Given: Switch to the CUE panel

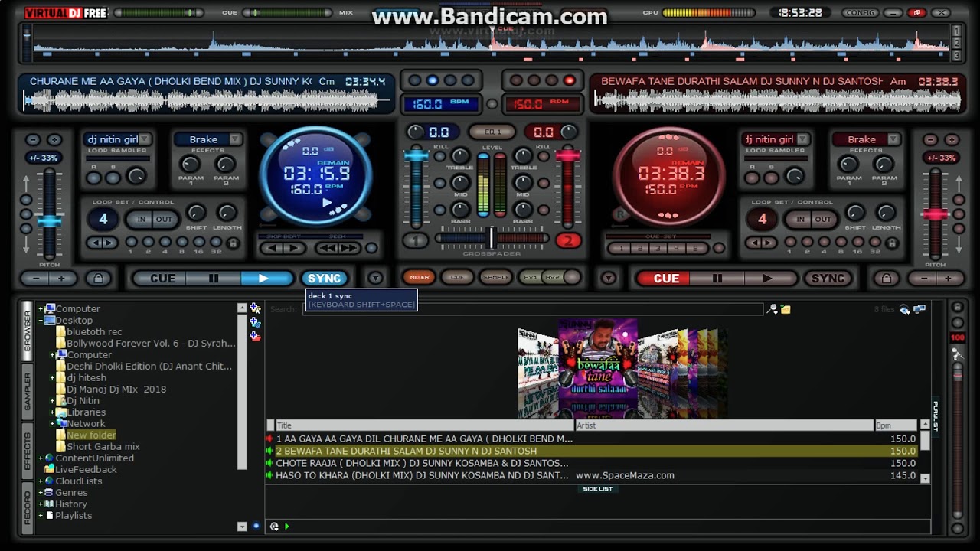Looking at the screenshot, I should click(x=457, y=277).
